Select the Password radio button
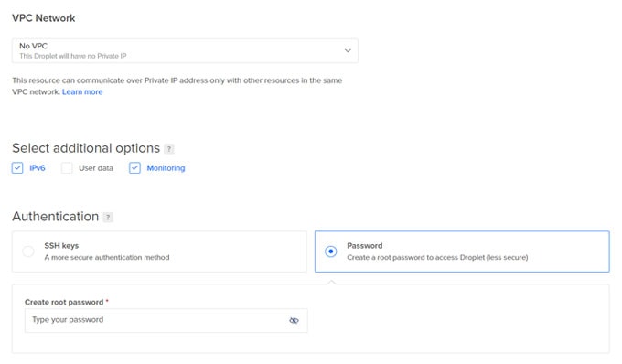Screen dimensions: 622x364 pos(331,252)
